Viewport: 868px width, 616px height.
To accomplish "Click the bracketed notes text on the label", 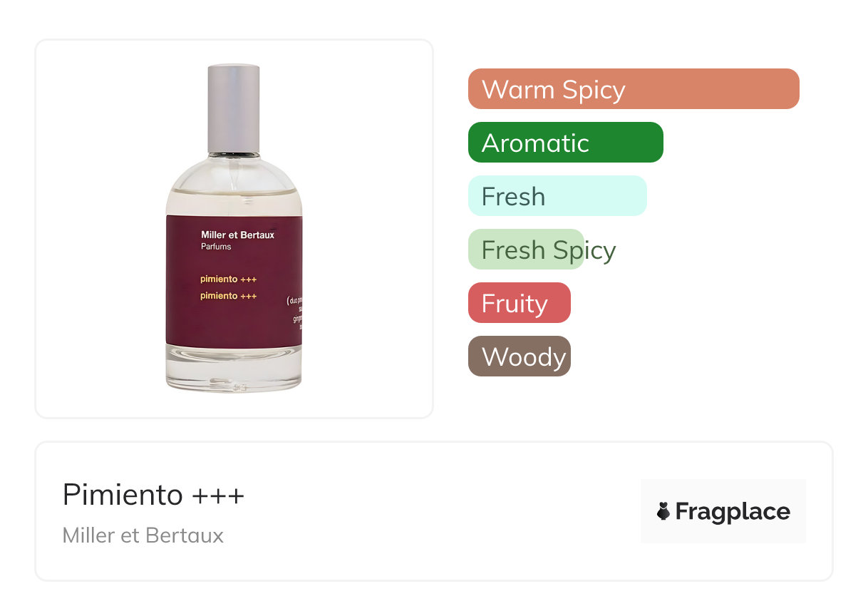I will 294,314.
